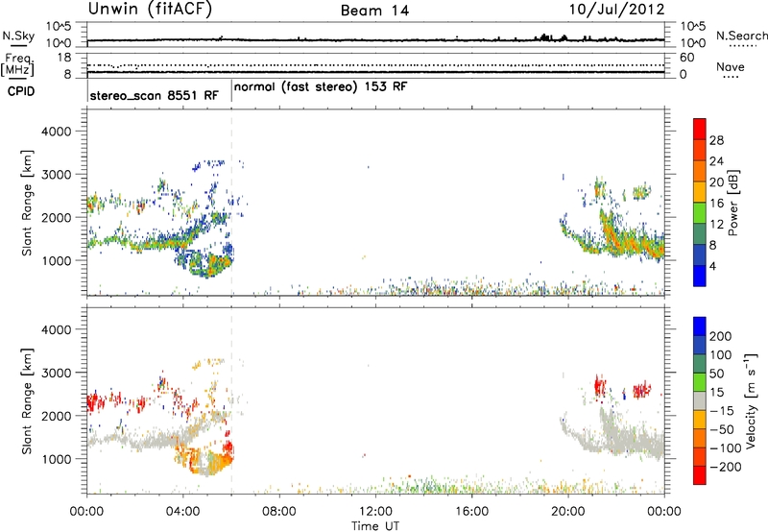
Task: Click the 'Time UT' axis label
Action: (x=375, y=526)
